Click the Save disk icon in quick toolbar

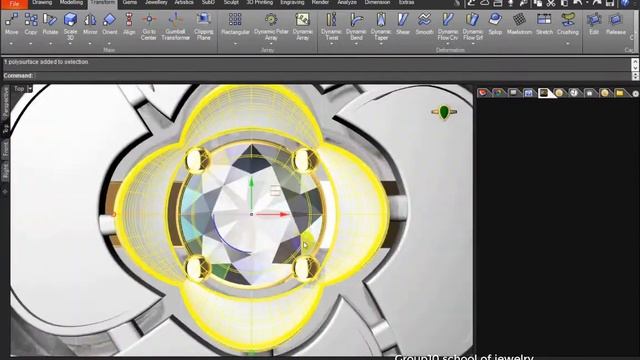(610, 3)
